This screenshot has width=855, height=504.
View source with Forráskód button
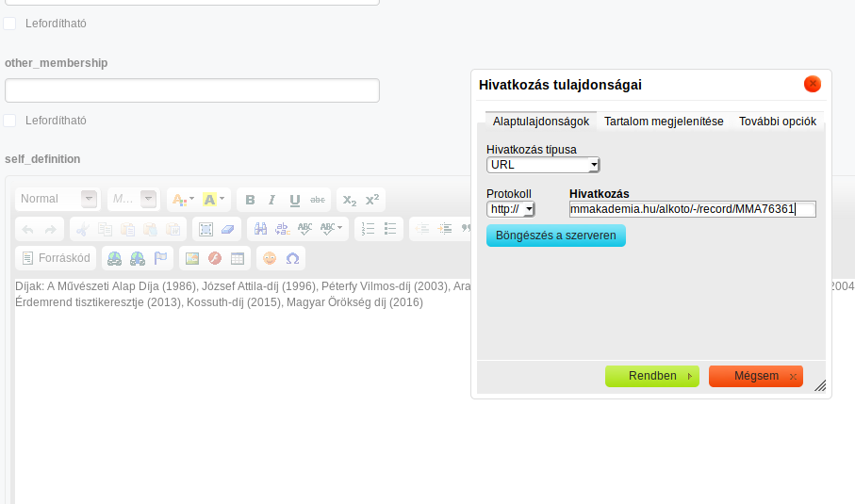[57, 258]
